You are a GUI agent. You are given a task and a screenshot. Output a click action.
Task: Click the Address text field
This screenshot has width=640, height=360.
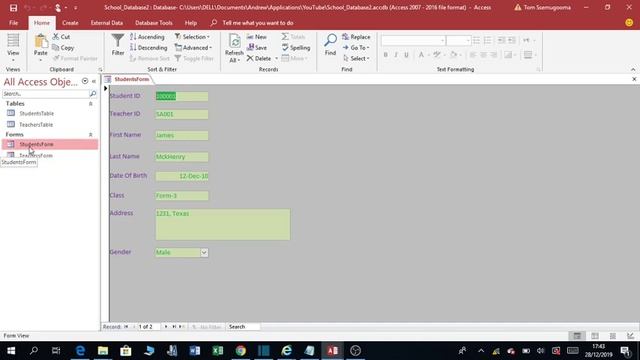(222, 224)
